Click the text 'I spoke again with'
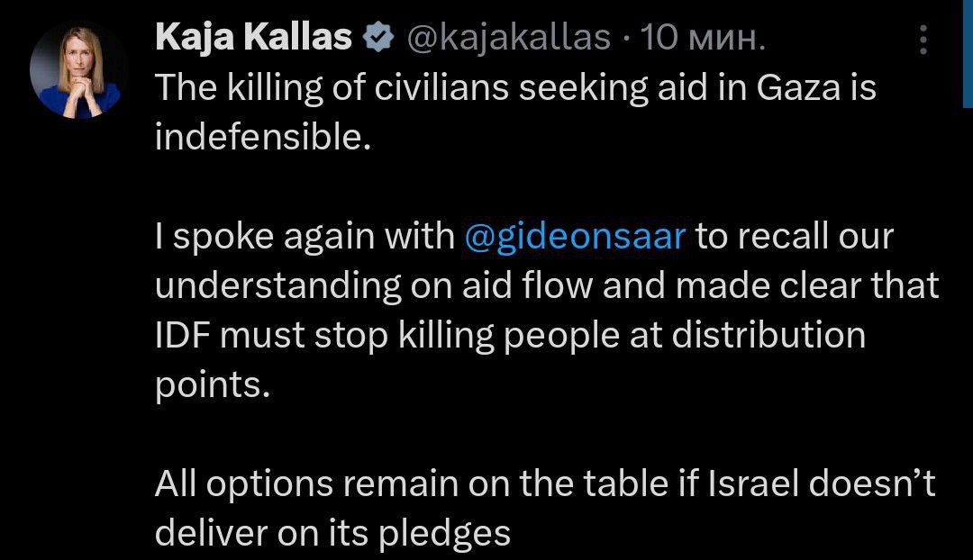The height and width of the screenshot is (560, 973). point(305,236)
